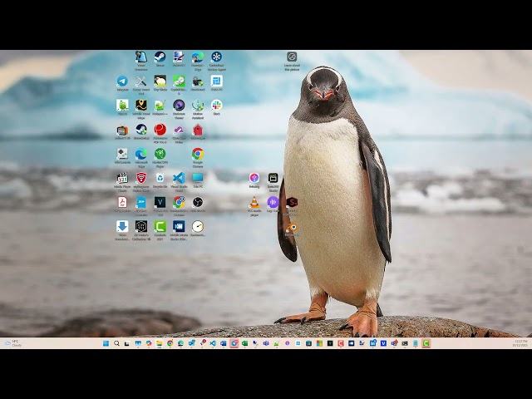Open the Telegram desktop shortcut

click(122, 81)
